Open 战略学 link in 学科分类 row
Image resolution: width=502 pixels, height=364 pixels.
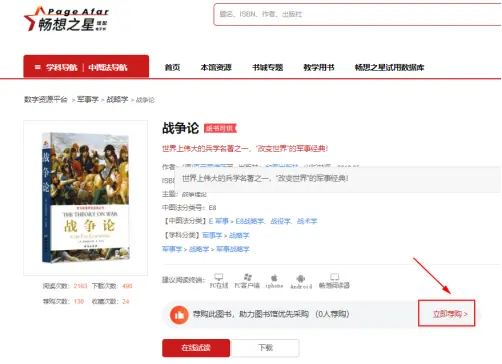(239, 235)
